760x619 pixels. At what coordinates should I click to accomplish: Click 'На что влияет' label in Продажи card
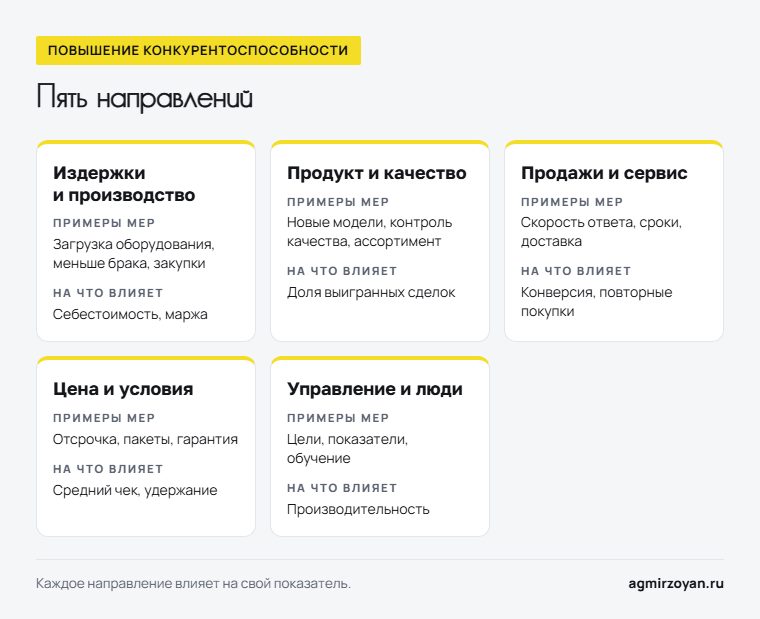point(576,271)
